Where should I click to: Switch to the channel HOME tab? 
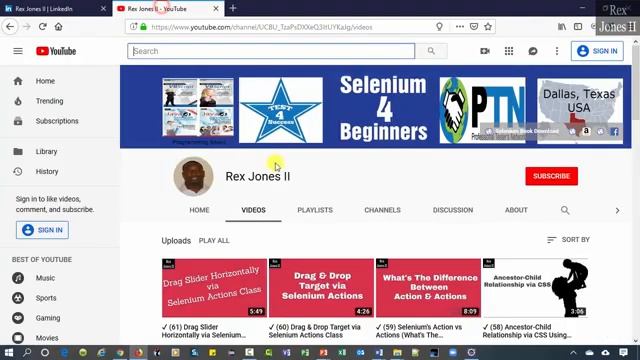coord(199,210)
